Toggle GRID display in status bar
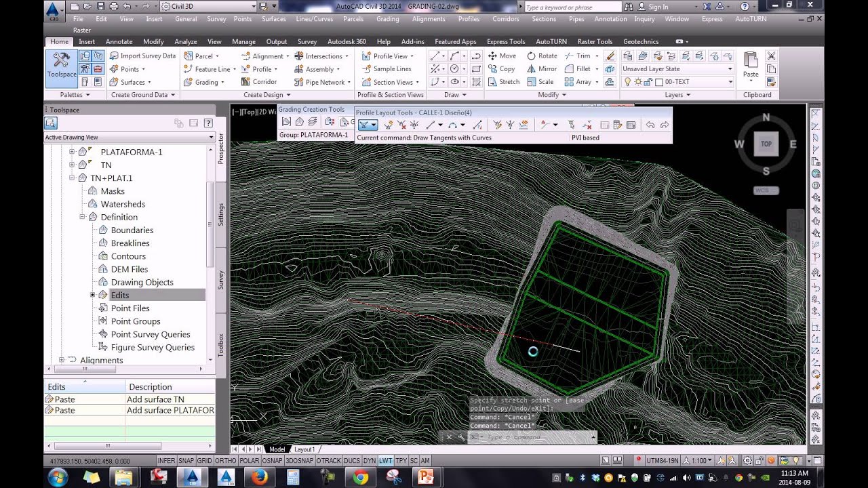Viewport: 868px width, 488px height. click(x=204, y=460)
